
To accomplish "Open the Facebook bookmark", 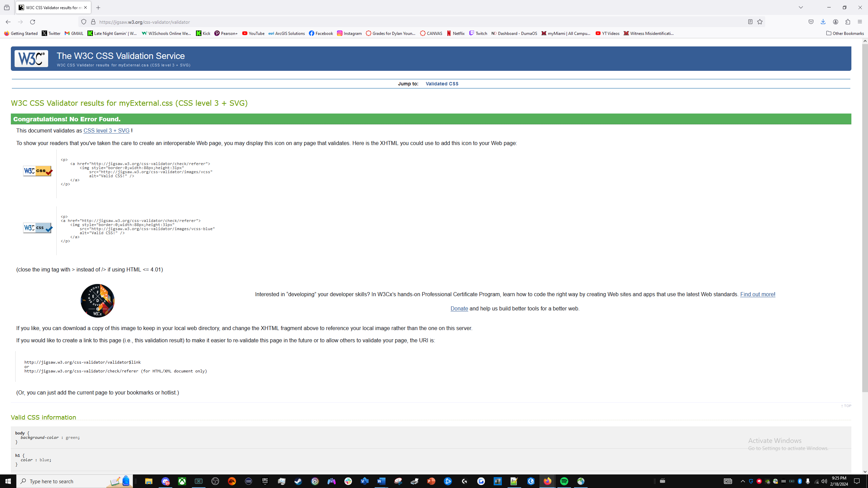I will [x=321, y=33].
